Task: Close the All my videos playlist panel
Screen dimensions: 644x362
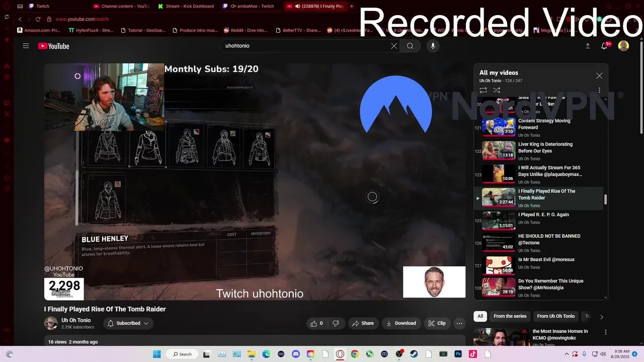Action: coord(599,76)
